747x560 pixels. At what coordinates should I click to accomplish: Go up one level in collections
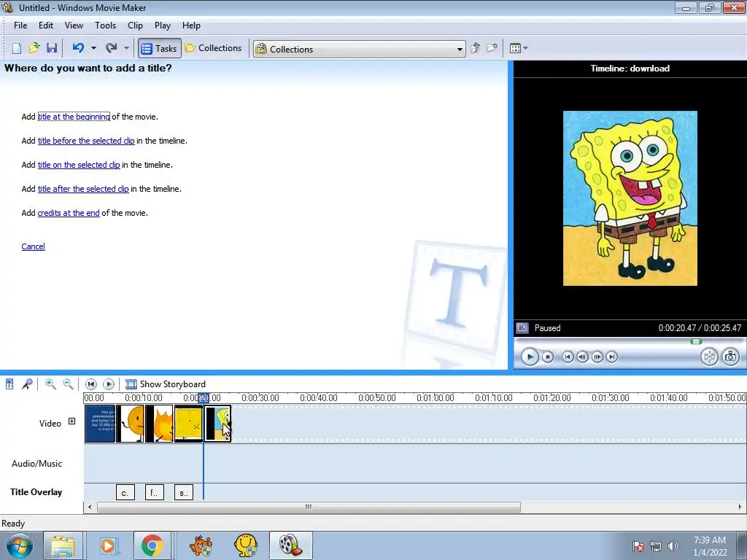(x=475, y=48)
